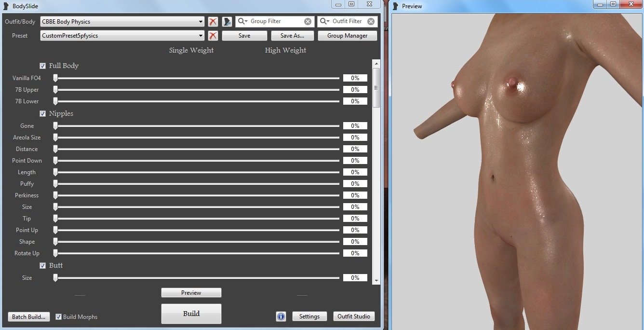Expand the Outfit/Body dropdown list
Screen dimensions: 644x330
click(x=201, y=22)
